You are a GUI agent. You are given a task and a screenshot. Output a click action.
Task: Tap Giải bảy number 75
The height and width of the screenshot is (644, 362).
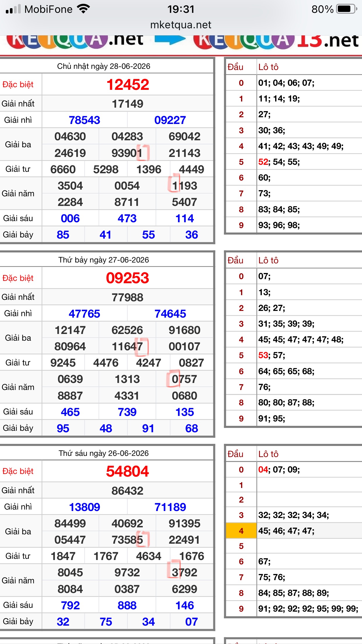coord(106,622)
